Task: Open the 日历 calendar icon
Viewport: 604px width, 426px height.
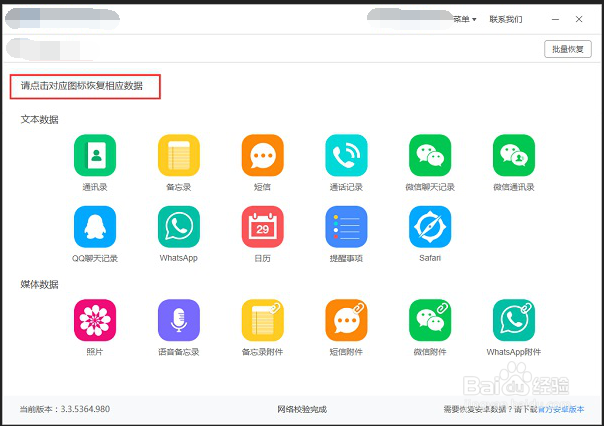Action: [x=263, y=226]
